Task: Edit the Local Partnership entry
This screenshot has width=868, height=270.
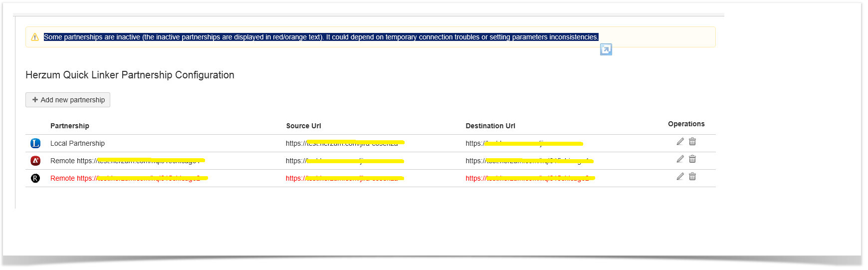Action: [x=680, y=142]
